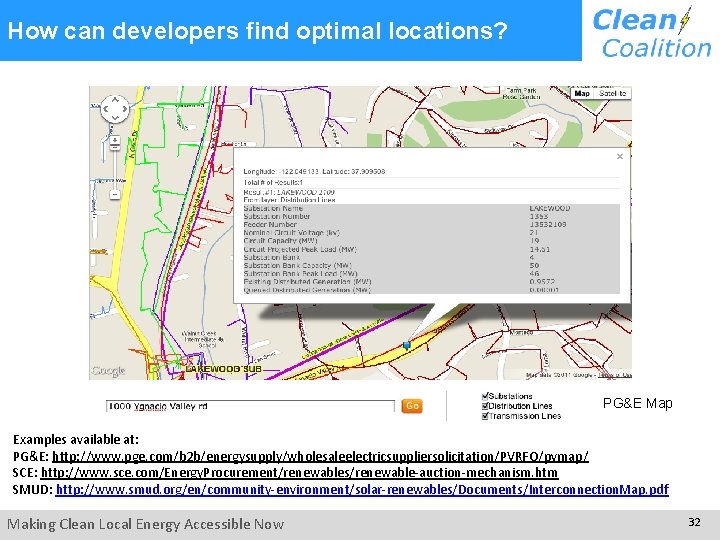
Task: Click the zoom slider handle on the map
Action: coord(115,147)
